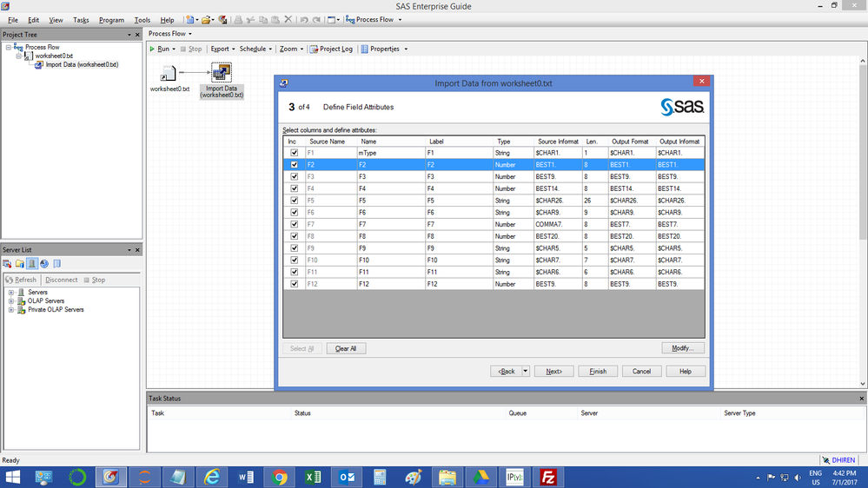Click the Undo icon in toolbar

[304, 20]
